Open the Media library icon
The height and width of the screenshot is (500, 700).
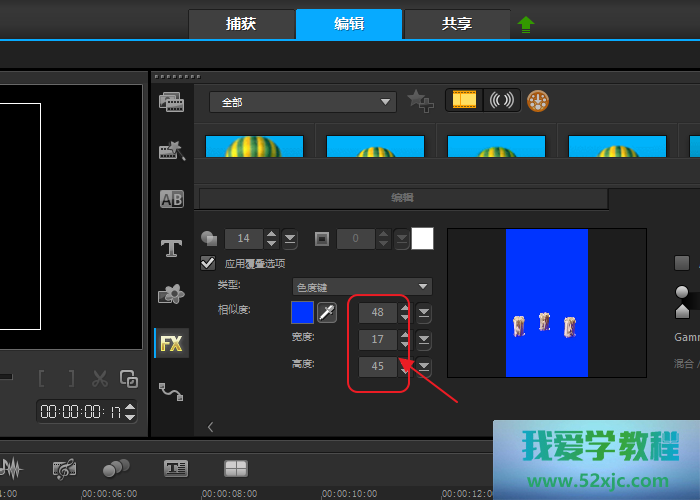(171, 101)
